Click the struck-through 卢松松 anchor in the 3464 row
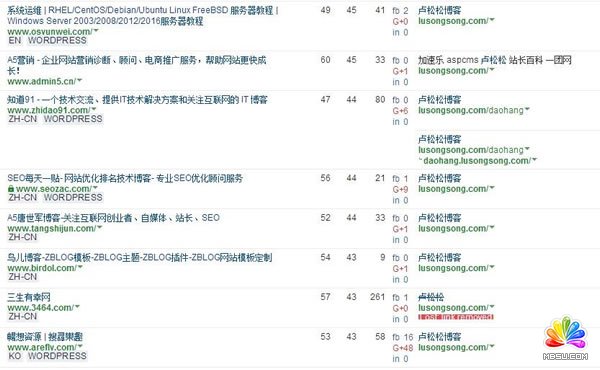This screenshot has height=370, width=600. (x=431, y=297)
